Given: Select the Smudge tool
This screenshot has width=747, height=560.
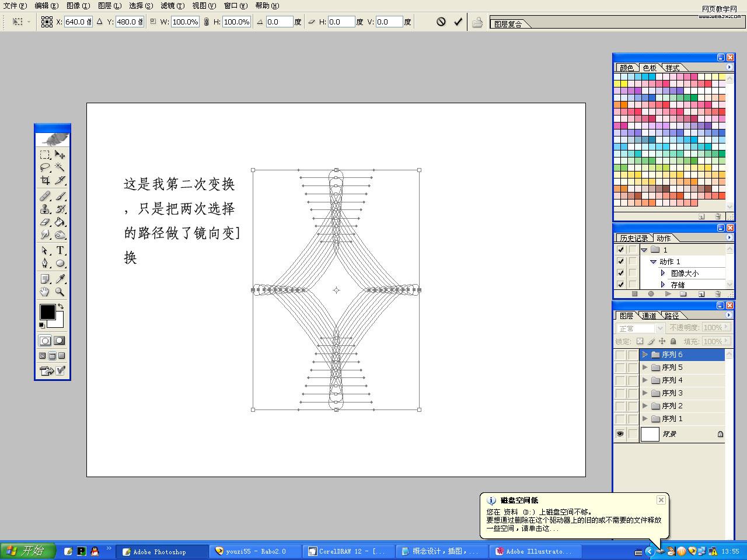Looking at the screenshot, I should coord(45,235).
